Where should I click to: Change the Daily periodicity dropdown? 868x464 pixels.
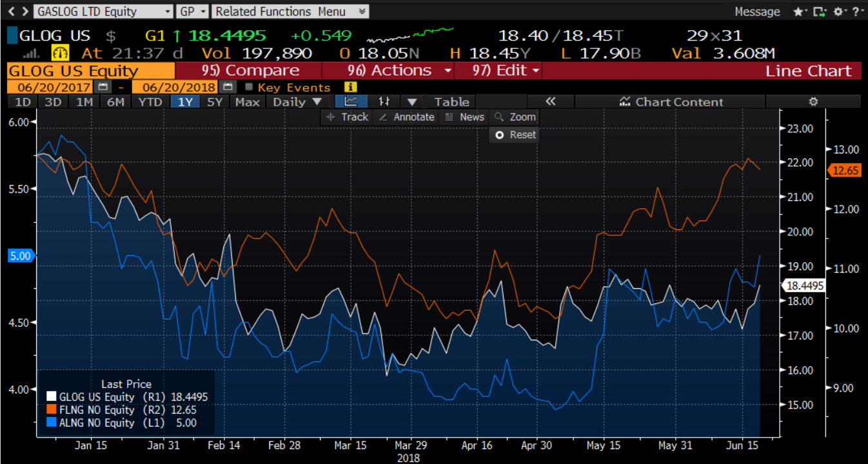[297, 102]
